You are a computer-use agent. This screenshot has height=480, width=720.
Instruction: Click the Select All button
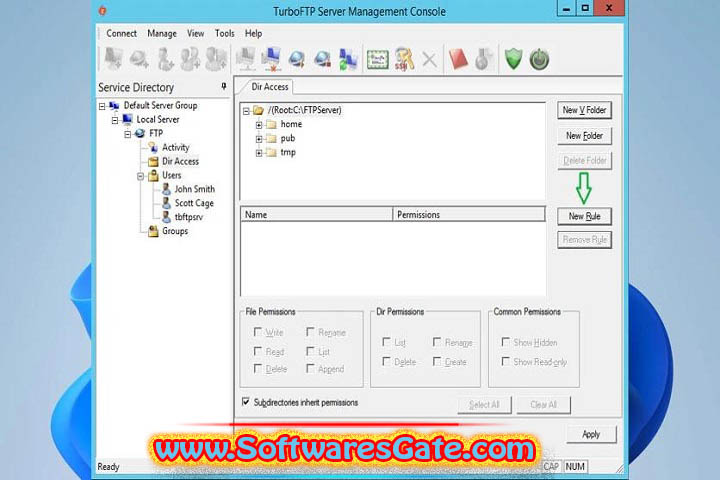(484, 405)
